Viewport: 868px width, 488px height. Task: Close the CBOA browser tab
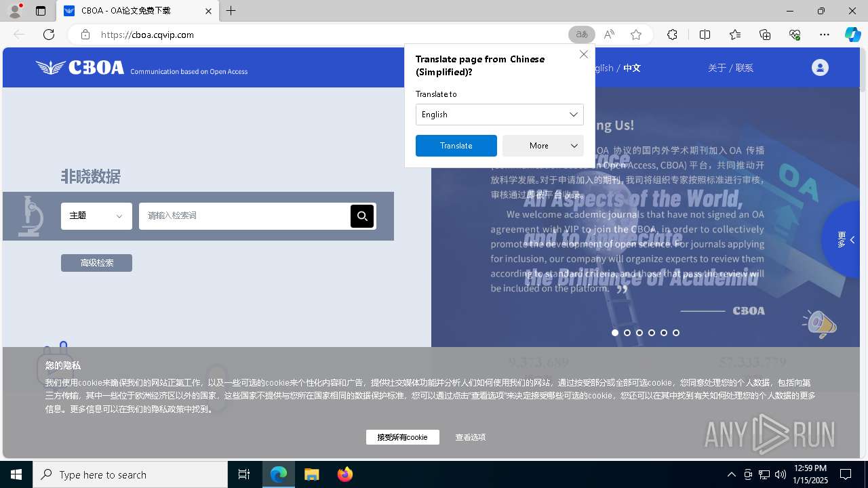[209, 11]
